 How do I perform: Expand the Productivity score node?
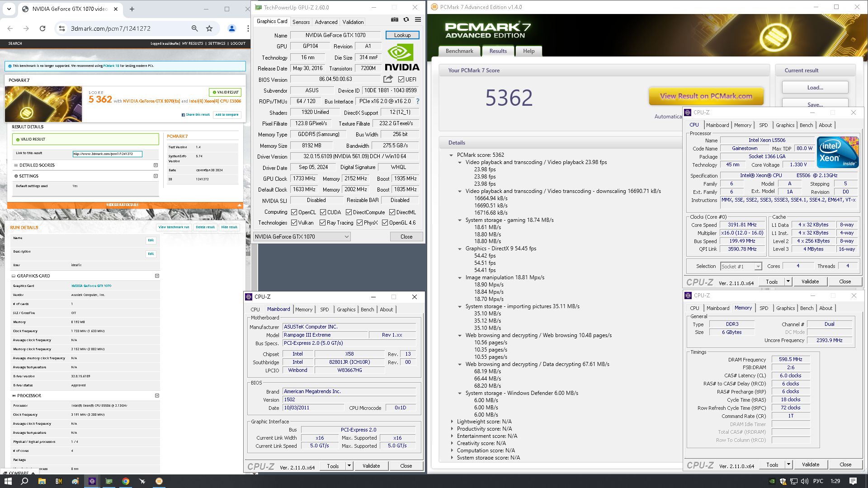[x=452, y=429]
